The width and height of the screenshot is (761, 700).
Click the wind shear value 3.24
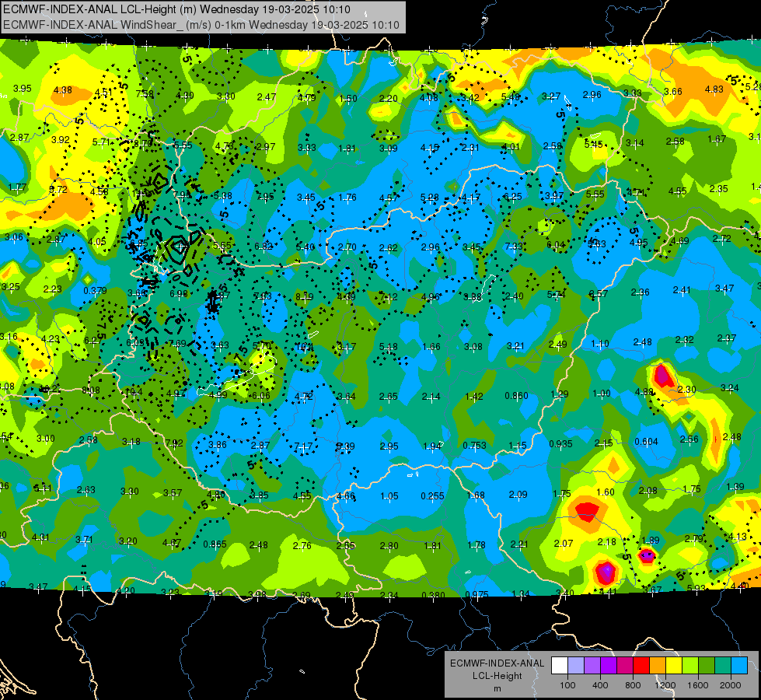click(730, 387)
